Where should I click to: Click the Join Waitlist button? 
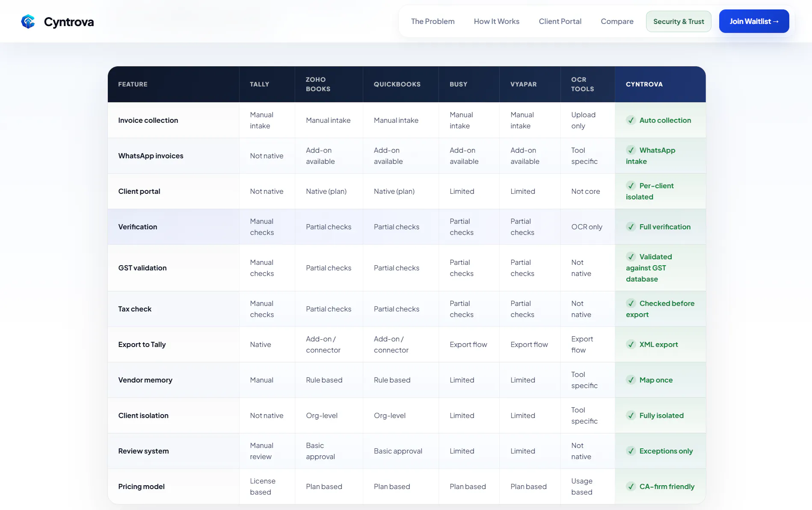click(x=754, y=21)
